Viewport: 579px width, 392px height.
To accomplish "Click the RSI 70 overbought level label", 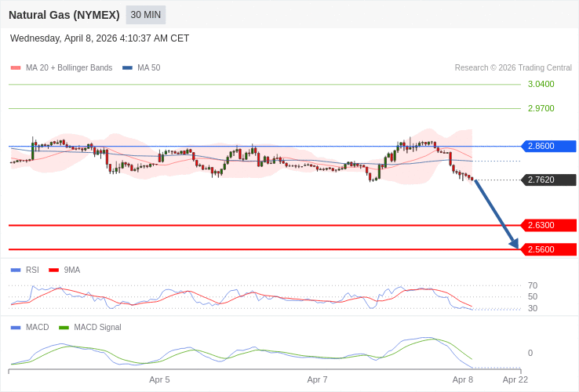I will pyautogui.click(x=533, y=285).
